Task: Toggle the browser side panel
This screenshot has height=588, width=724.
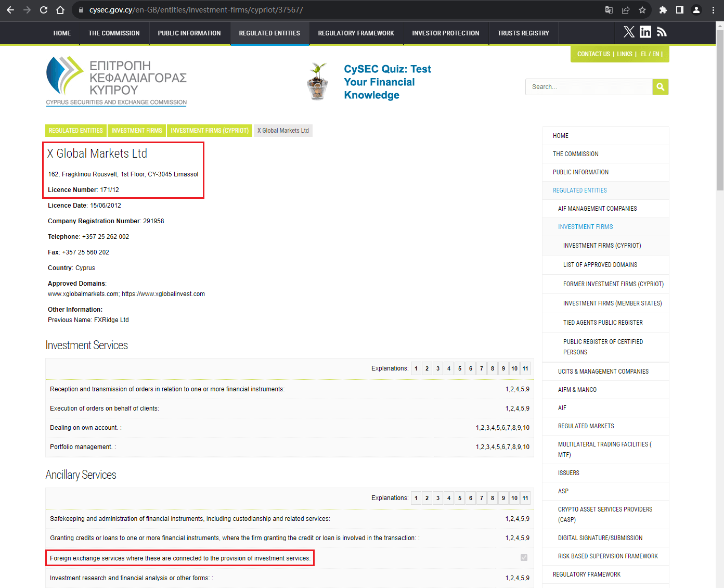Action: point(680,10)
